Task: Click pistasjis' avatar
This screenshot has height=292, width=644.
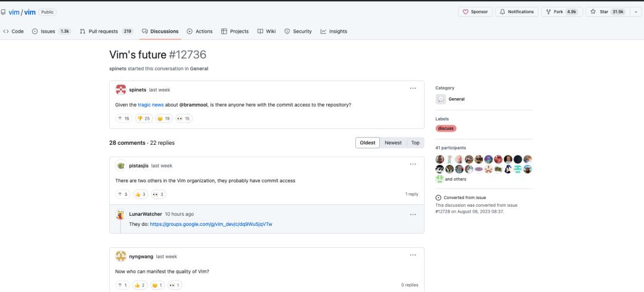Action: 120,166
